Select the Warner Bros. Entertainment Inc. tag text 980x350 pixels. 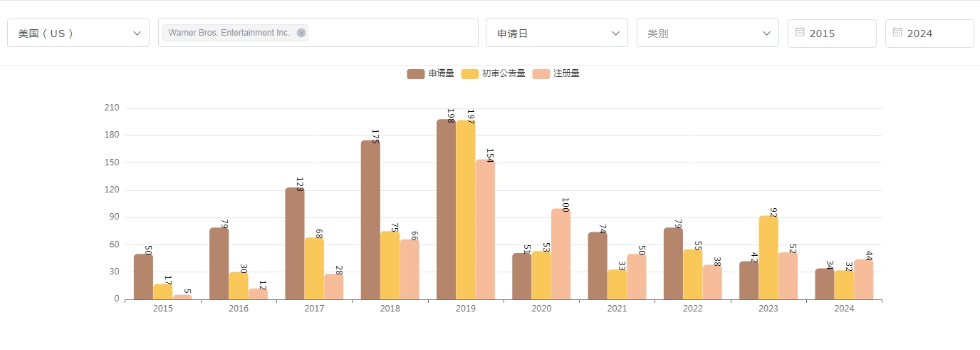click(x=229, y=33)
